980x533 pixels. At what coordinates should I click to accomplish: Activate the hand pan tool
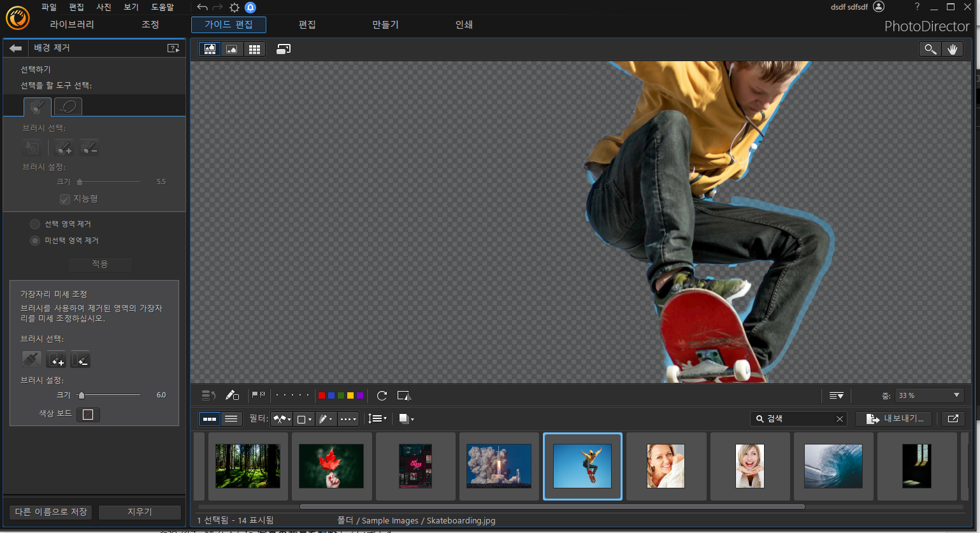point(952,49)
